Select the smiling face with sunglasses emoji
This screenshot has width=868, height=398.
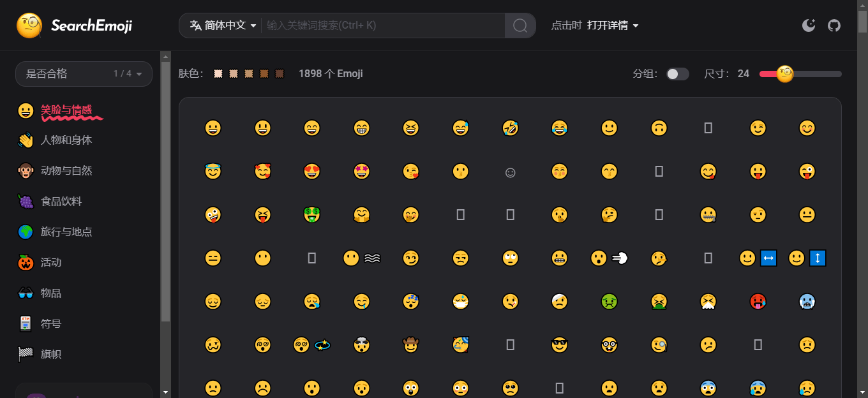coord(560,345)
